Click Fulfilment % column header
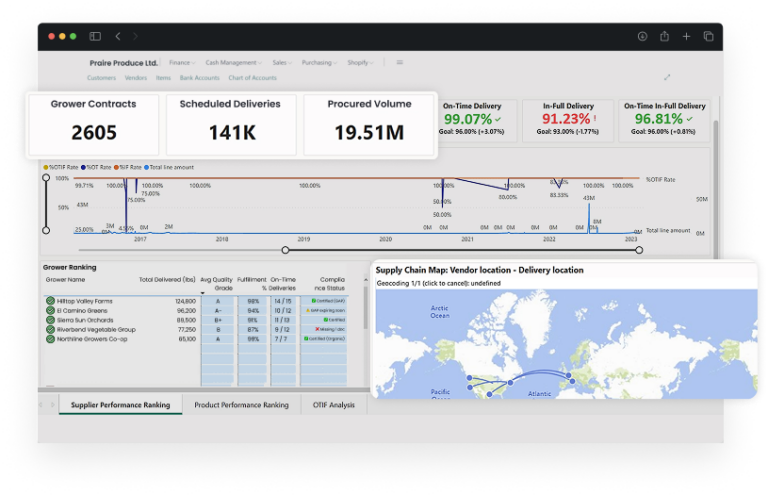The image size is (768, 495). coord(252,283)
